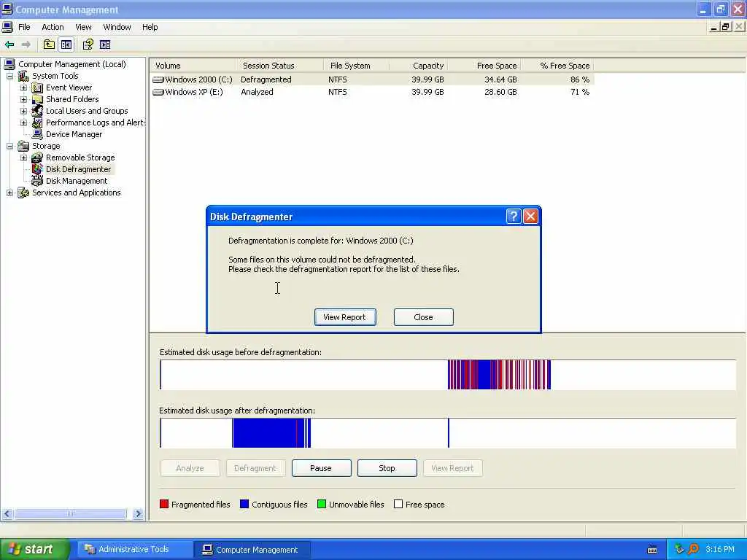Click the keyboard icon on the taskbar
The image size is (747, 560).
coord(652,550)
